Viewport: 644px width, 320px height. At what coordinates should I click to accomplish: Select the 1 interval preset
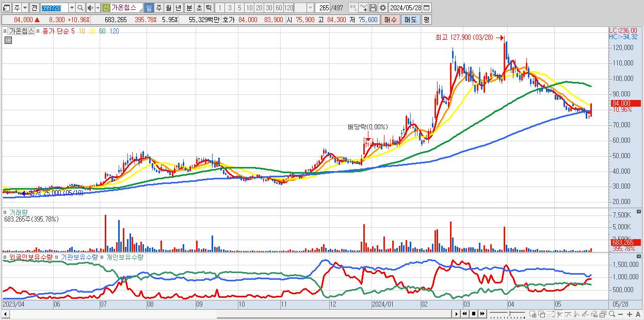pyautogui.click(x=219, y=8)
